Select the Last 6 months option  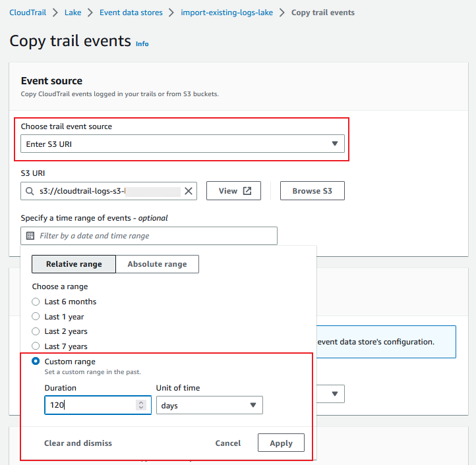point(36,302)
